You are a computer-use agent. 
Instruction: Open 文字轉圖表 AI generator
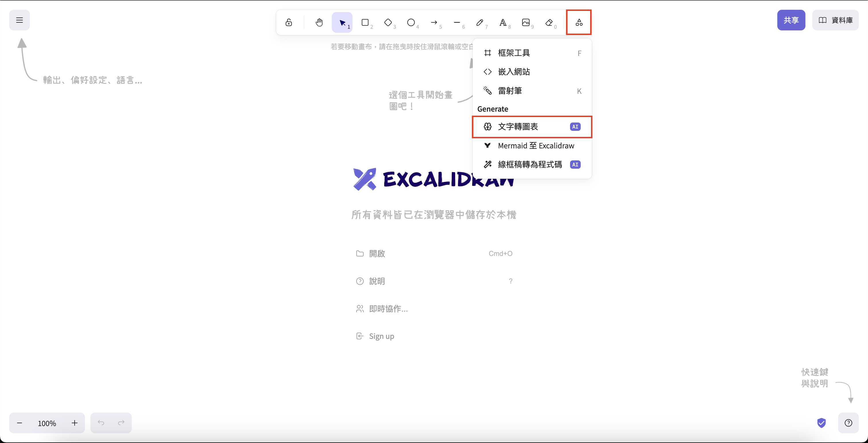(x=532, y=127)
